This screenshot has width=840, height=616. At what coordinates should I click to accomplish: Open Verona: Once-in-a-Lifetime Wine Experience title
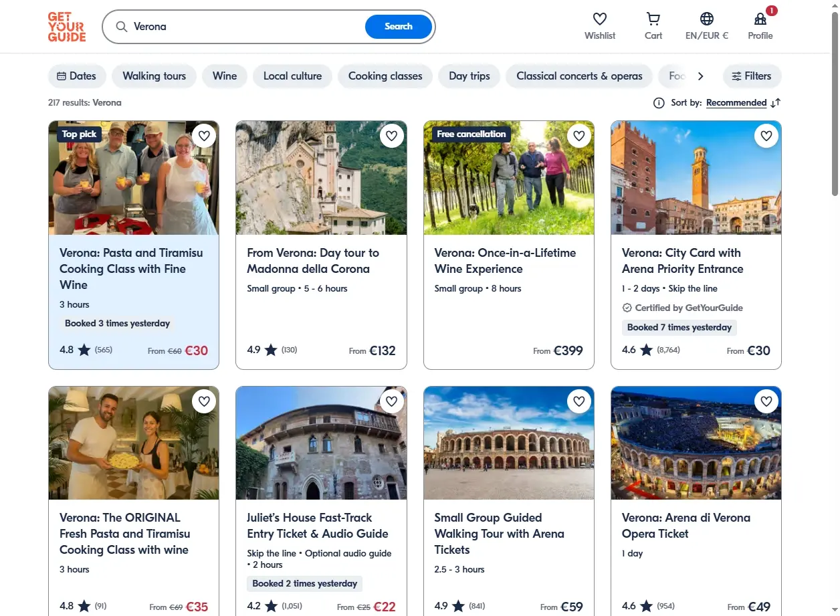[x=505, y=261]
